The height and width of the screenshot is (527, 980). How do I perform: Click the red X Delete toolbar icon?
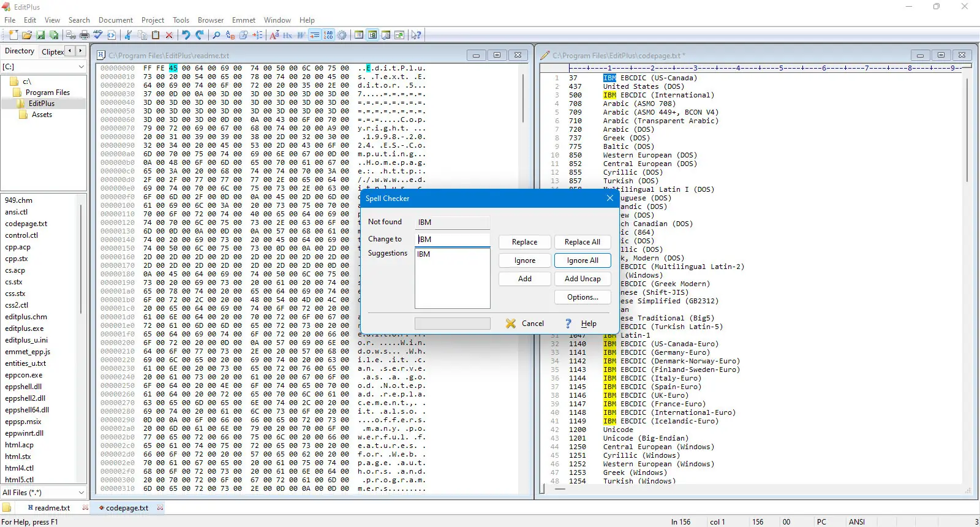[x=169, y=35]
